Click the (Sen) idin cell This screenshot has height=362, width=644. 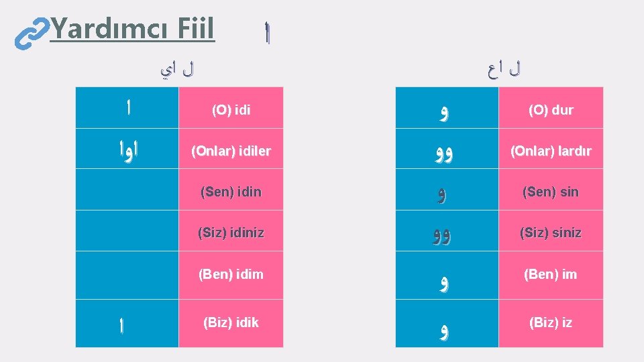pos(231,190)
